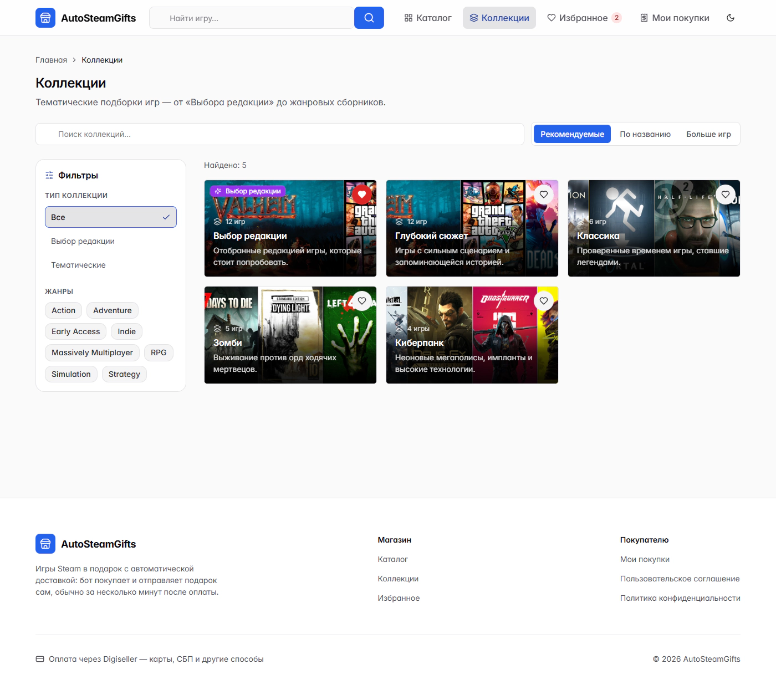
Task: Open the Глубокий сюжет collection card
Action: (x=472, y=228)
